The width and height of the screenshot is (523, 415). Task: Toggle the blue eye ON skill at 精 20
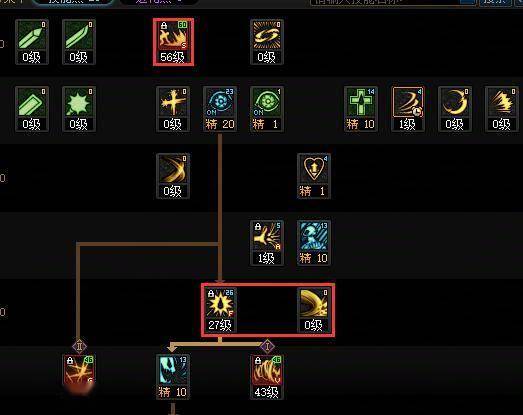point(220,109)
